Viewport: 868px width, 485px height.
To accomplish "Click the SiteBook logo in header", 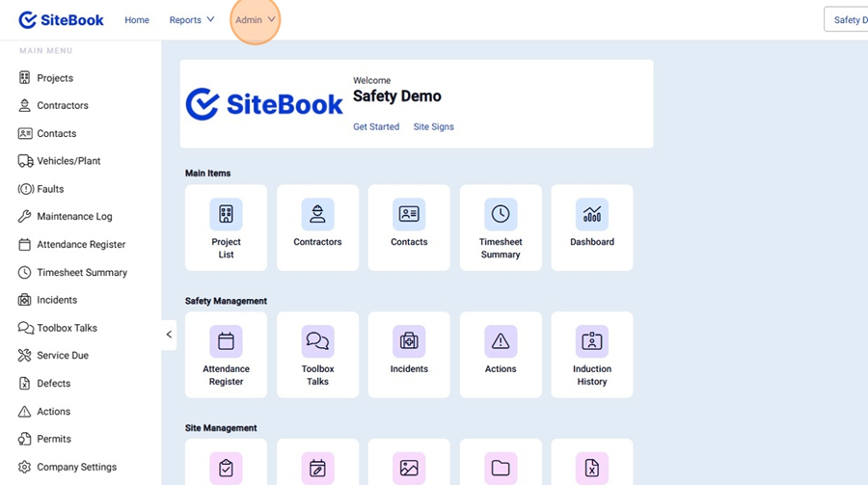I will click(x=61, y=20).
